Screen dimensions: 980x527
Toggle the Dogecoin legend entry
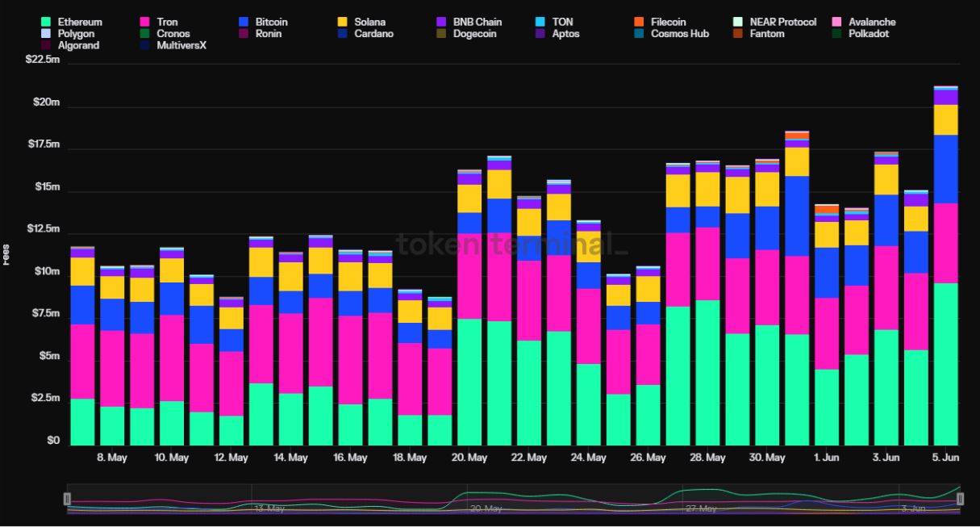pyautogui.click(x=466, y=34)
